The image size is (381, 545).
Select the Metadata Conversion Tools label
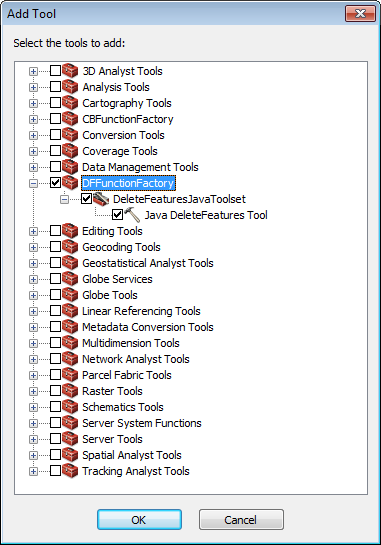(148, 327)
